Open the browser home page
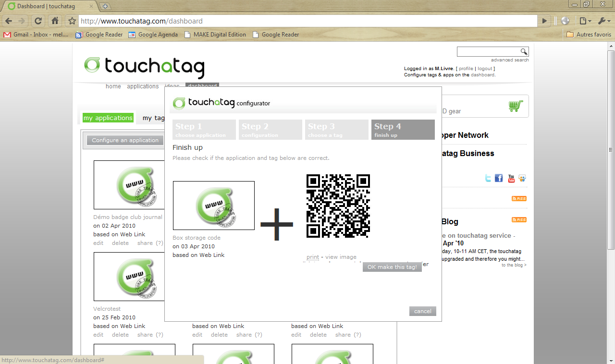This screenshot has height=364, width=615. coord(55,21)
